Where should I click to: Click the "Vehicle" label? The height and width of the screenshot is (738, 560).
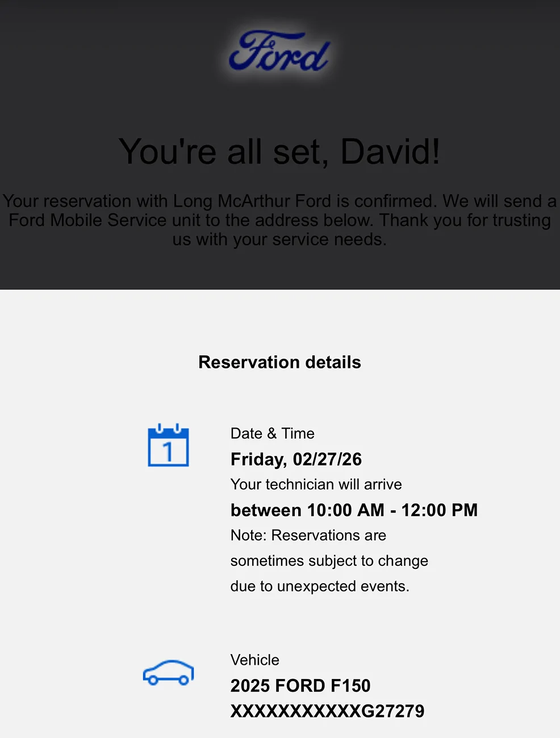(x=254, y=660)
